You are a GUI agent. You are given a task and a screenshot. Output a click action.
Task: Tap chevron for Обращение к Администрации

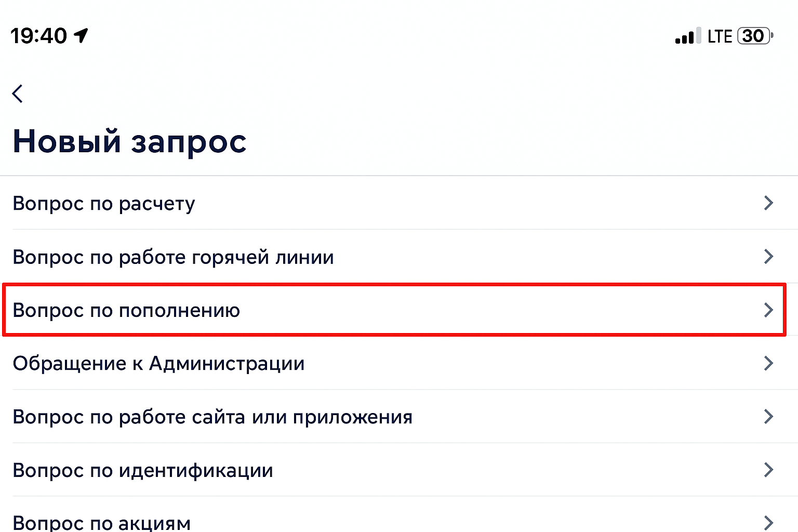tap(768, 363)
